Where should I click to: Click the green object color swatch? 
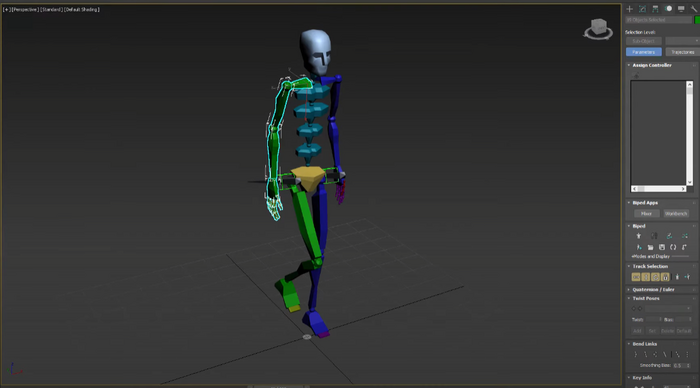click(x=697, y=20)
